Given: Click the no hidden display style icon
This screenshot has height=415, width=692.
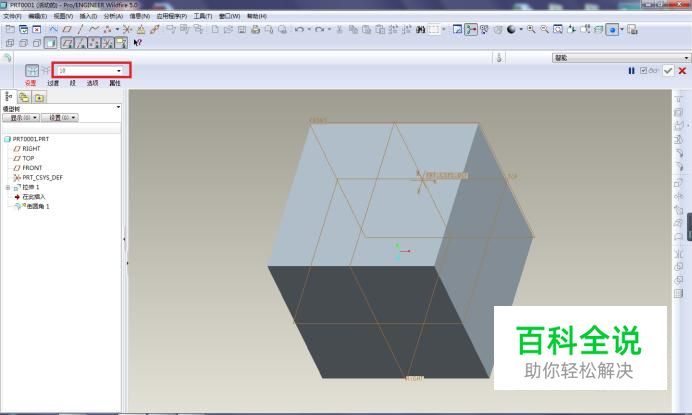Looking at the screenshot, I should click(37, 43).
